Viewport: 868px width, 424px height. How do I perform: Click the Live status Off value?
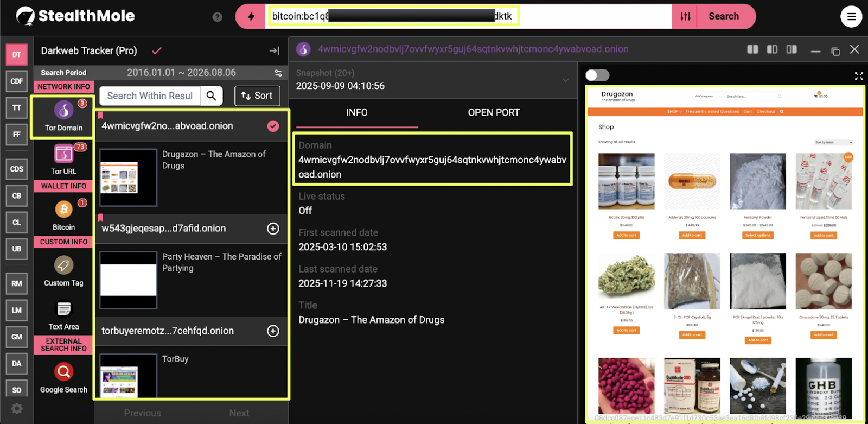[x=305, y=211]
